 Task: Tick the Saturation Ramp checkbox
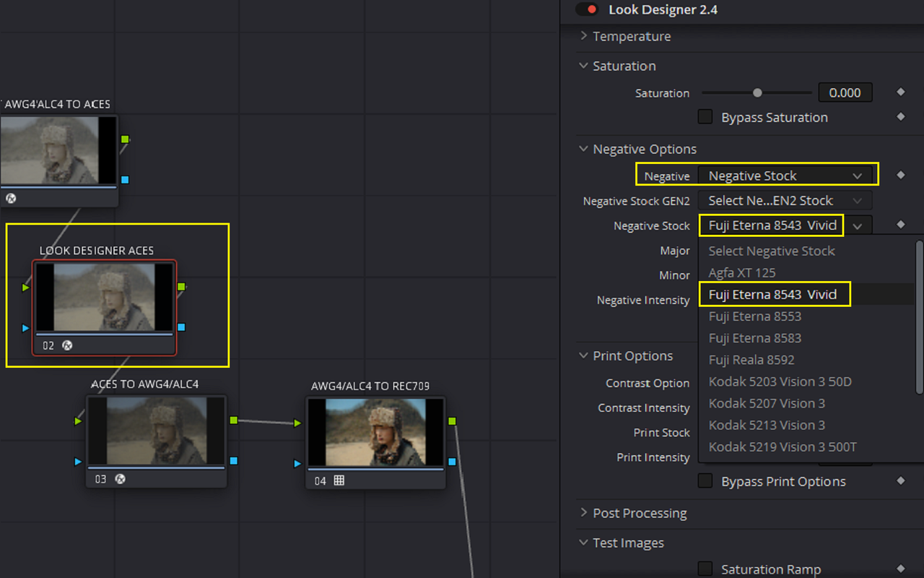tap(705, 569)
